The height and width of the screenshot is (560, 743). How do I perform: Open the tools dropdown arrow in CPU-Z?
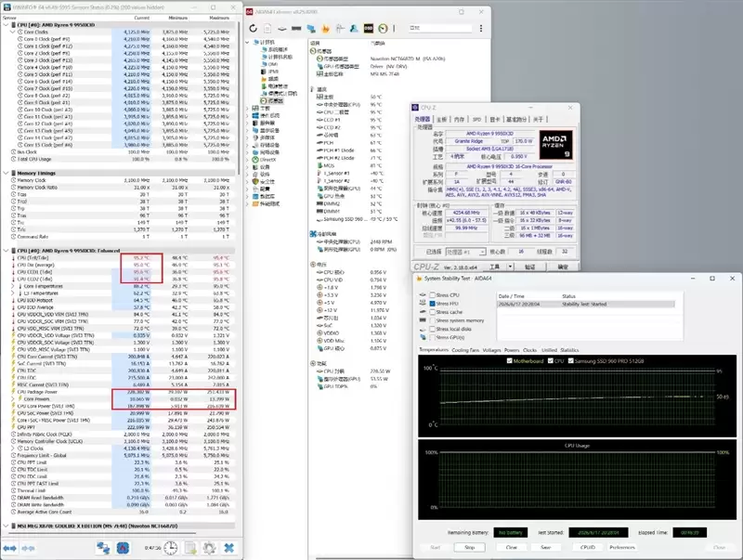tap(510, 267)
